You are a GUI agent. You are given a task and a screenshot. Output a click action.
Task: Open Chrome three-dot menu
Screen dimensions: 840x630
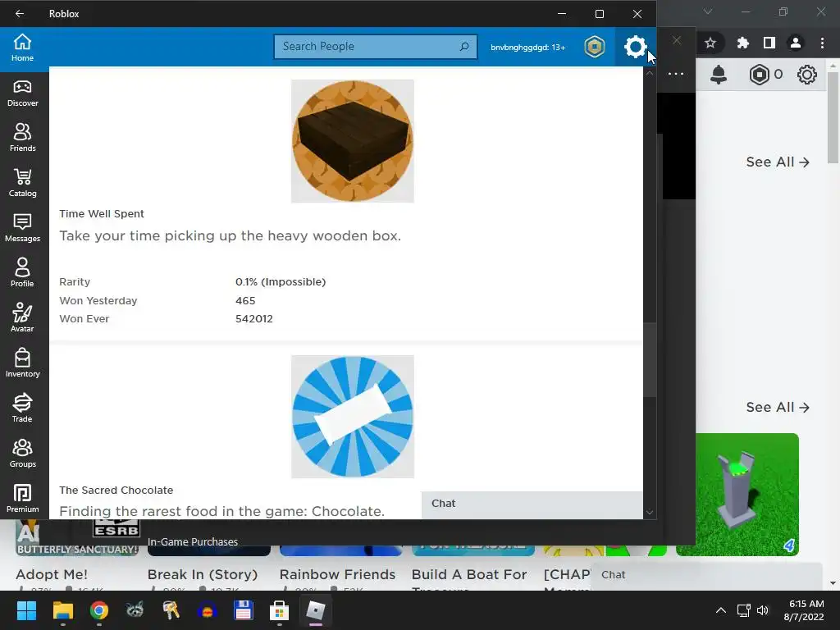point(822,43)
